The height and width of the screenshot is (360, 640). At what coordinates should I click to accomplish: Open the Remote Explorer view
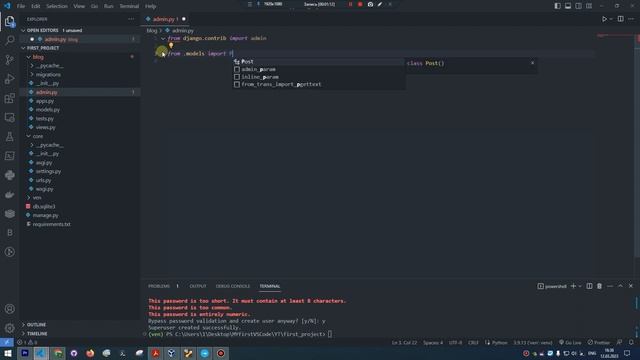pyautogui.click(x=9, y=118)
